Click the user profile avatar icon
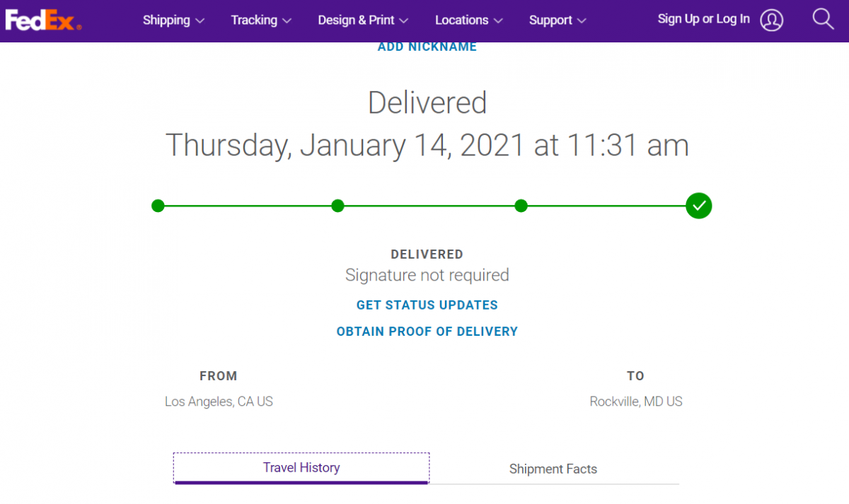Viewport: 849px width, 504px height. [x=772, y=20]
